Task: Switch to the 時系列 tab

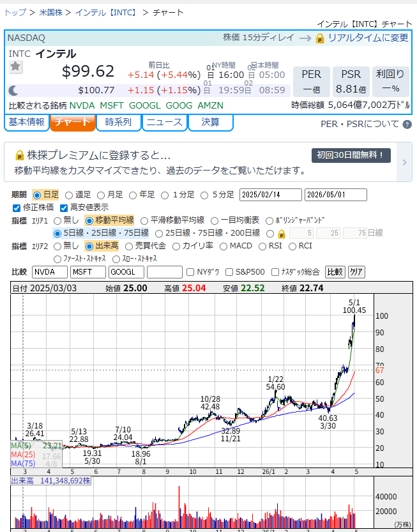Action: tap(118, 122)
